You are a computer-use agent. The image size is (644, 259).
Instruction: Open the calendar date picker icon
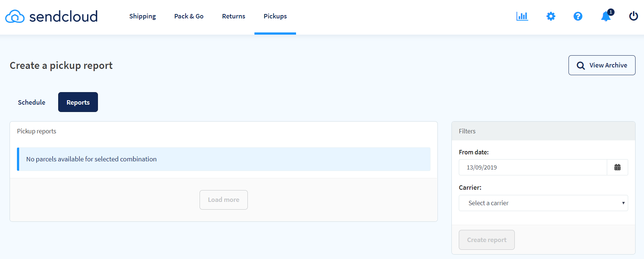coord(617,167)
